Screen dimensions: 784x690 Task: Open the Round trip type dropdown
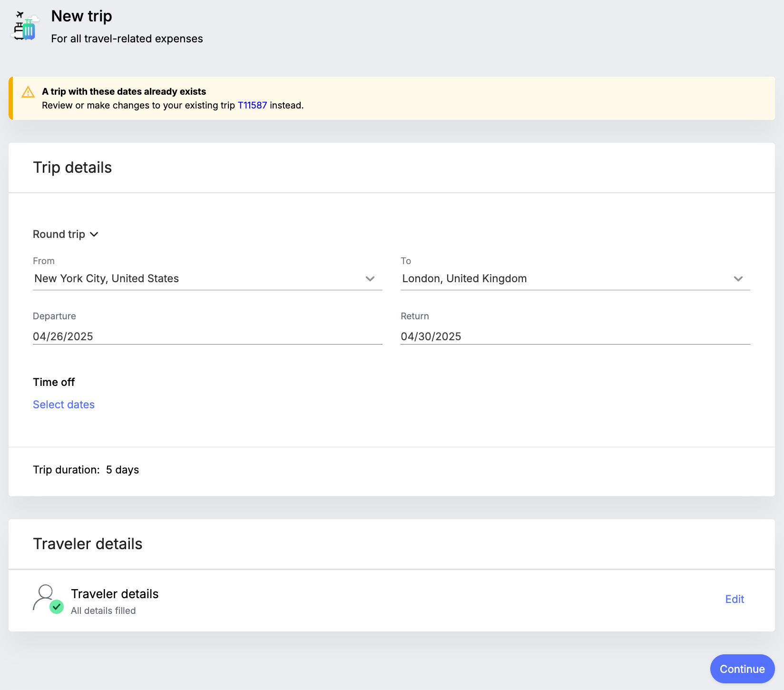[66, 234]
